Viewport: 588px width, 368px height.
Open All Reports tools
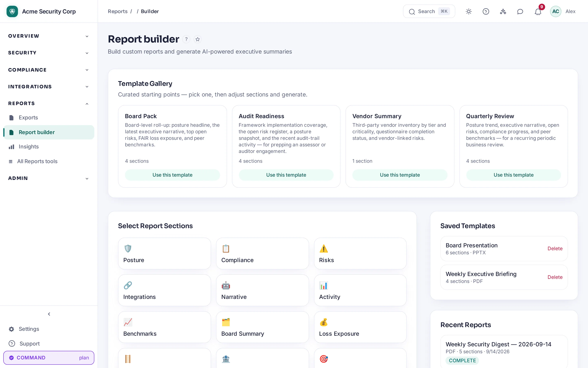tap(49, 161)
